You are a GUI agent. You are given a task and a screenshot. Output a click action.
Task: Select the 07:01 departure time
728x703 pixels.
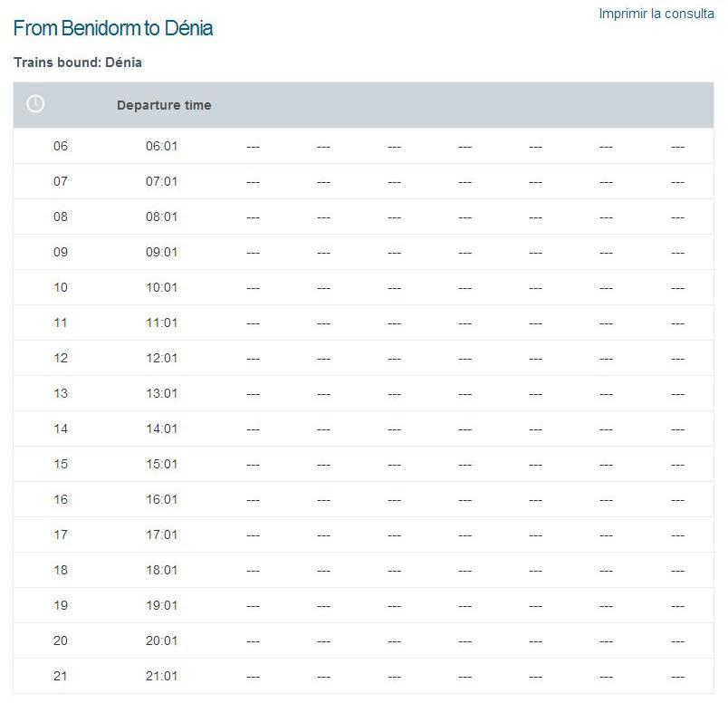(x=161, y=181)
